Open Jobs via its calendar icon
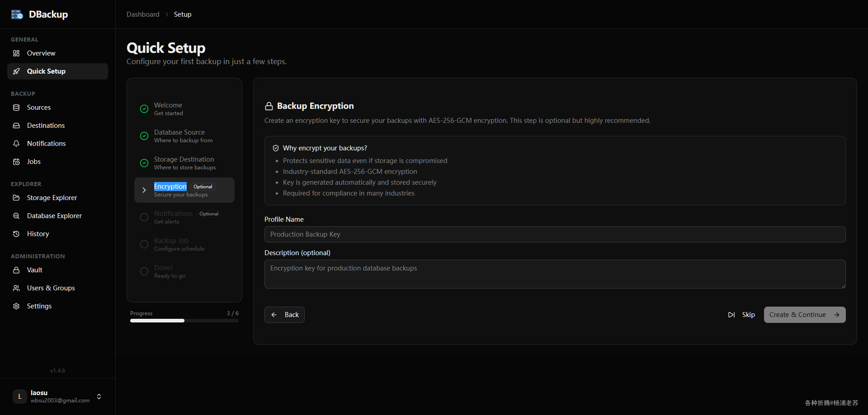Screen dimensions: 868x415 click(x=16, y=162)
